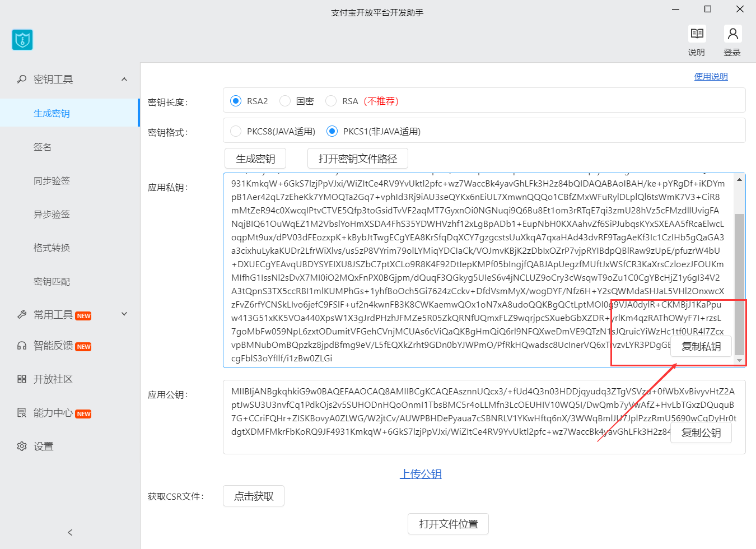Click the 密钥格式 label
This screenshot has width=756, height=549.
(168, 132)
